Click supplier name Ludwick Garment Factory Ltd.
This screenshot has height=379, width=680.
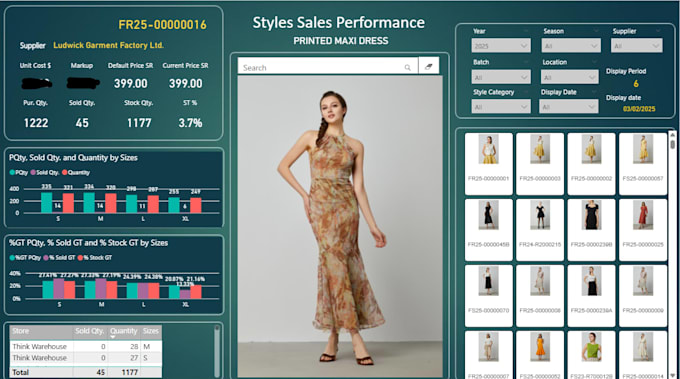click(108, 45)
